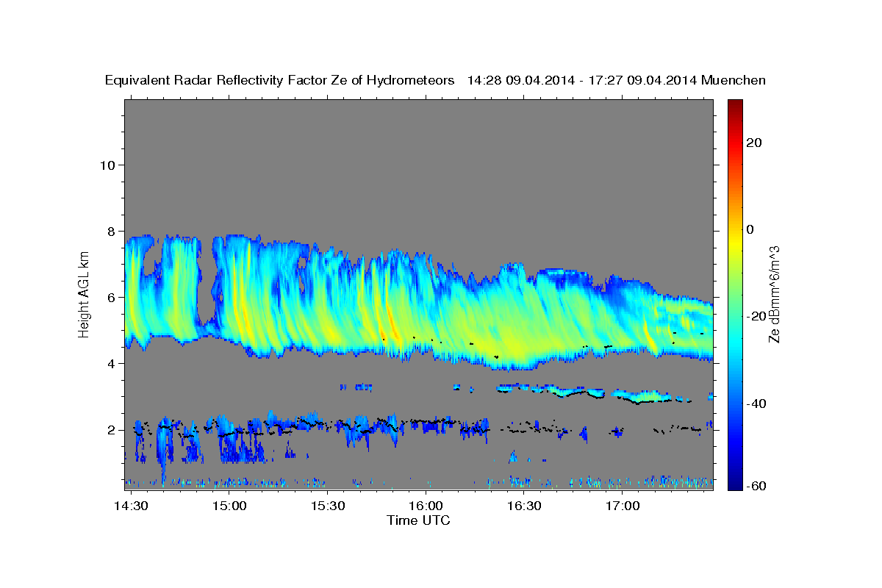Click the colorbar value 20
The width and height of the screenshot is (882, 588).
753,143
